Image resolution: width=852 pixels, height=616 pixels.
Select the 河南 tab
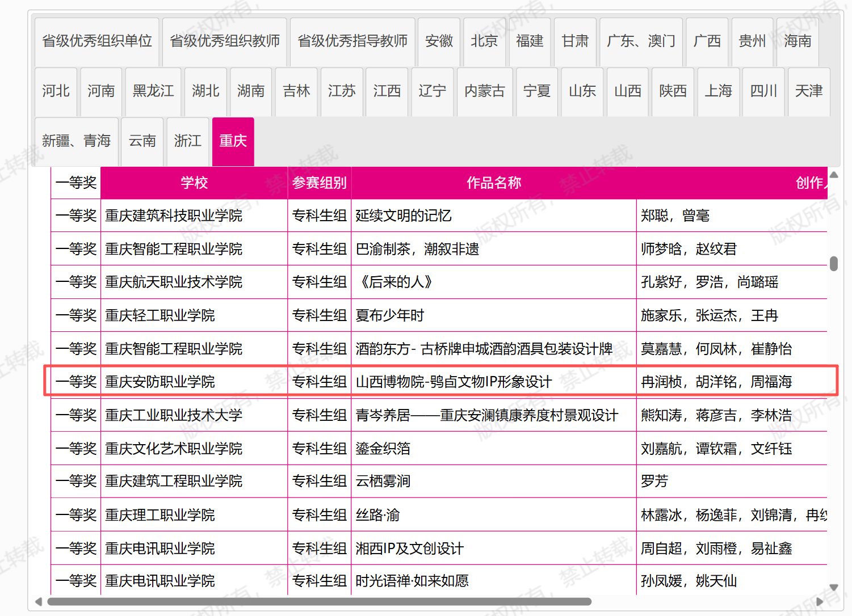101,91
